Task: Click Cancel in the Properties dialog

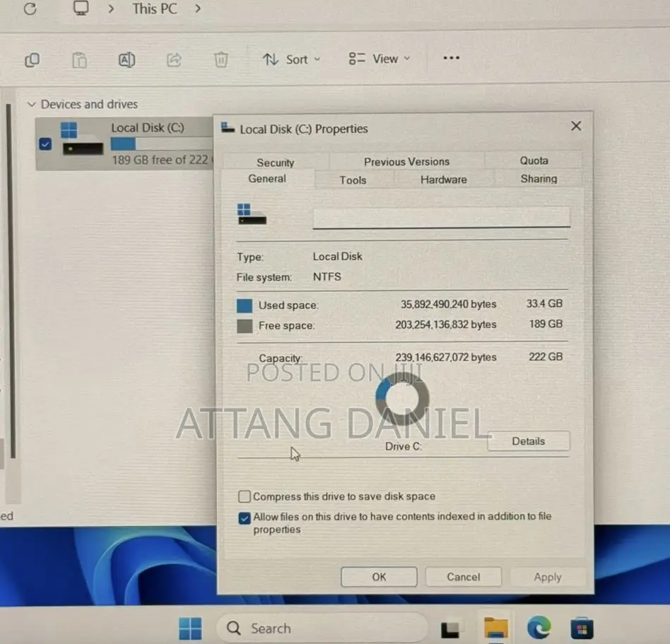Action: tap(463, 577)
